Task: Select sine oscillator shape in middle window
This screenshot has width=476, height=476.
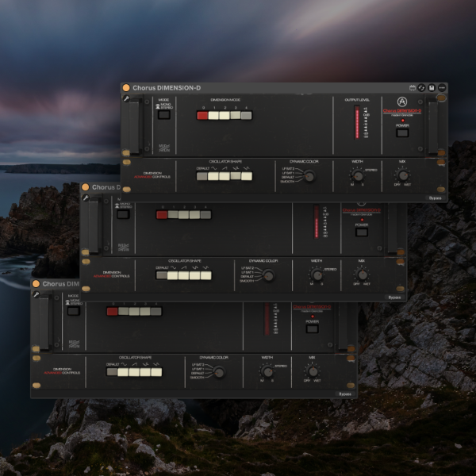Action: 172,275
